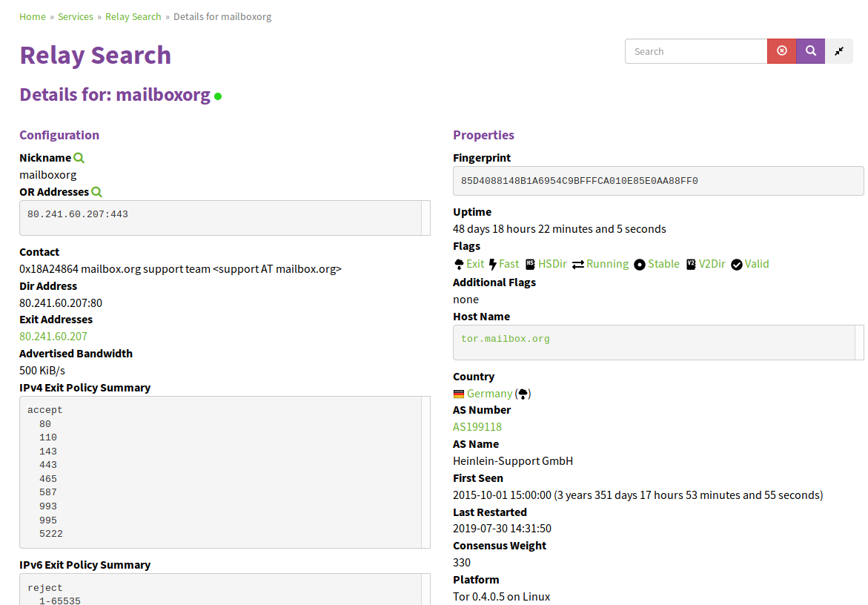The image size is (868, 605).
Task: Click the Running flag arrows icon
Action: (x=578, y=264)
